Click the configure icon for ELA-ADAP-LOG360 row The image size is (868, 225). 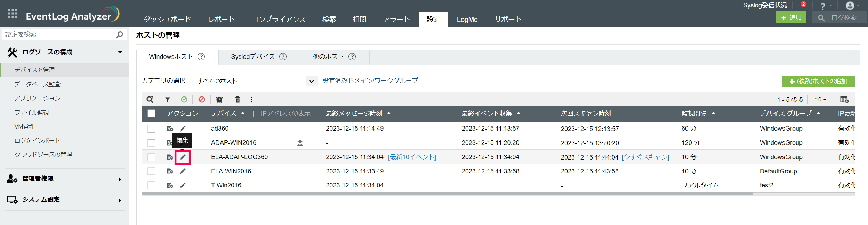pos(170,157)
